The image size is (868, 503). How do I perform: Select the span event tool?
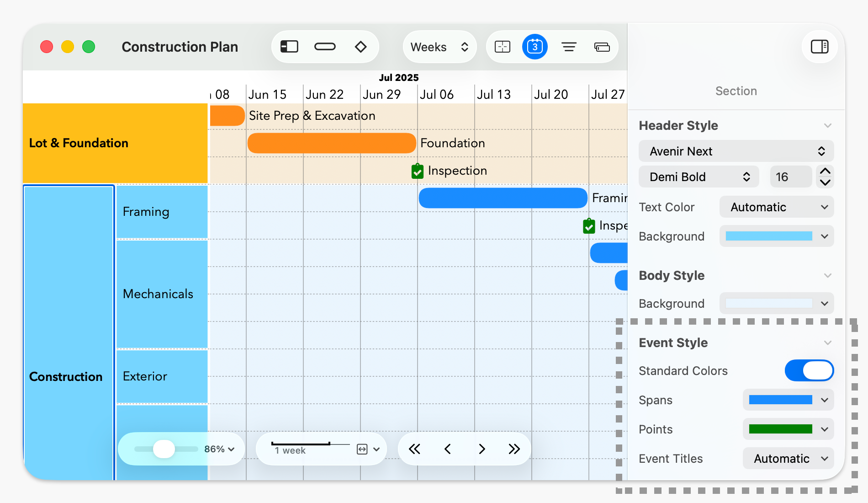click(x=325, y=46)
